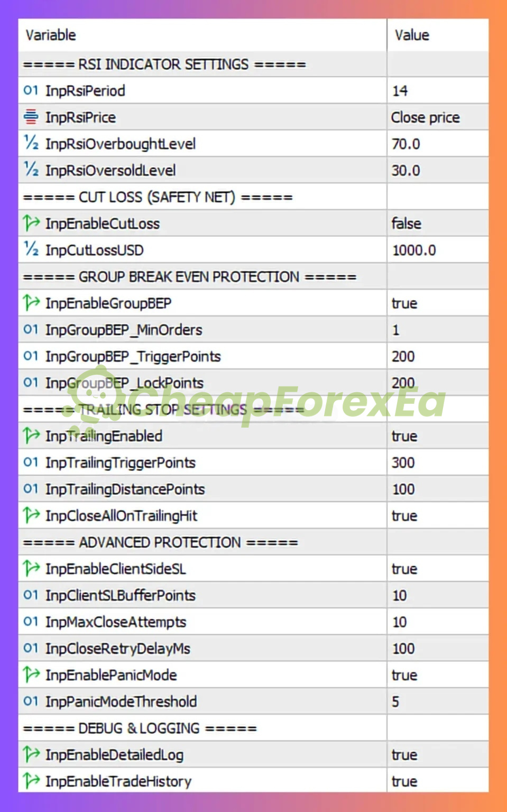Click the integer icon beside InpTrailingDistancePoints
The width and height of the screenshot is (507, 812).
point(31,488)
